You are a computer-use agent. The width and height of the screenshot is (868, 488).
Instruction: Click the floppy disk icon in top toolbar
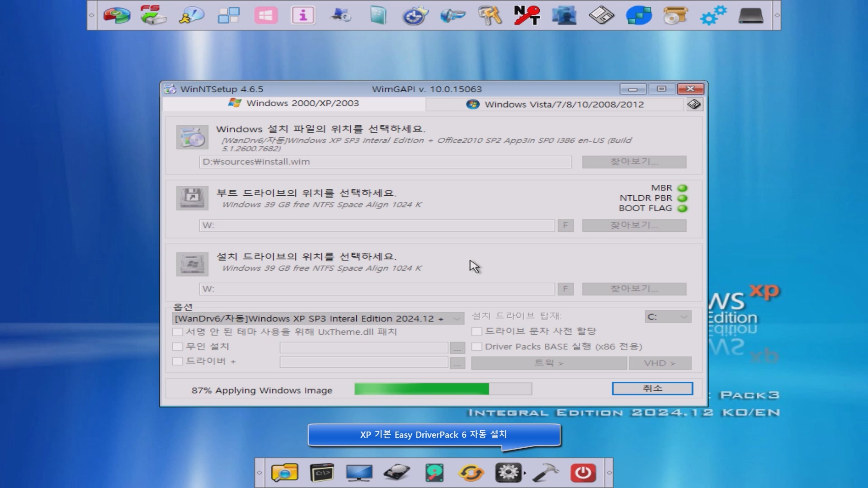tap(601, 15)
